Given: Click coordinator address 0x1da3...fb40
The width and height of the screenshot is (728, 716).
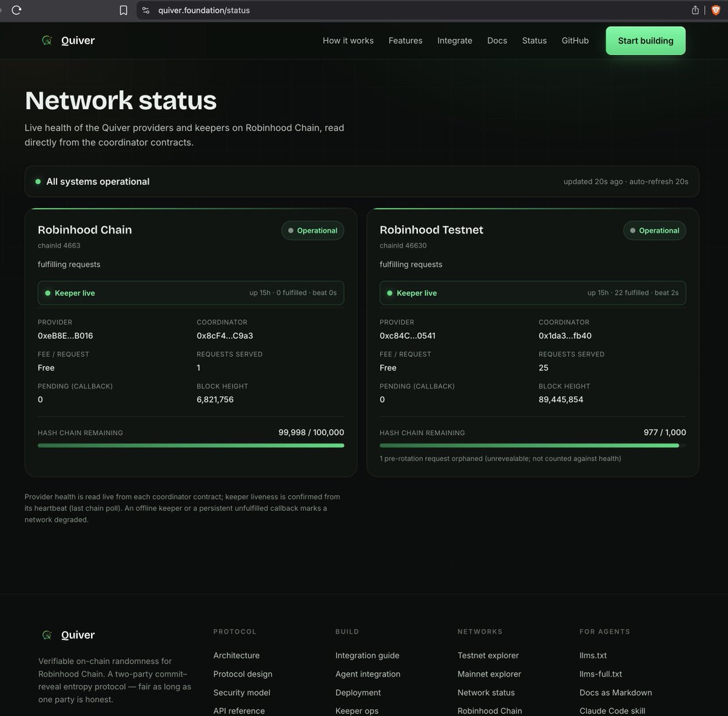Looking at the screenshot, I should pyautogui.click(x=565, y=336).
